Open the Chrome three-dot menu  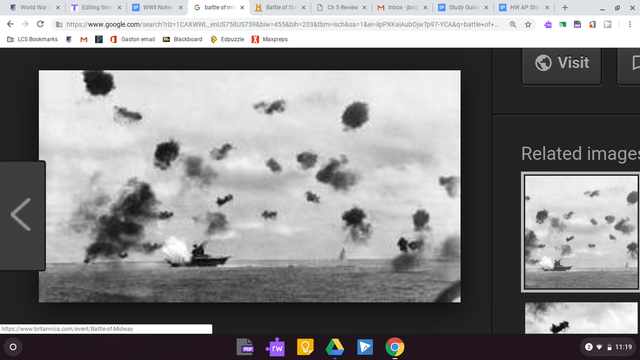click(x=630, y=24)
